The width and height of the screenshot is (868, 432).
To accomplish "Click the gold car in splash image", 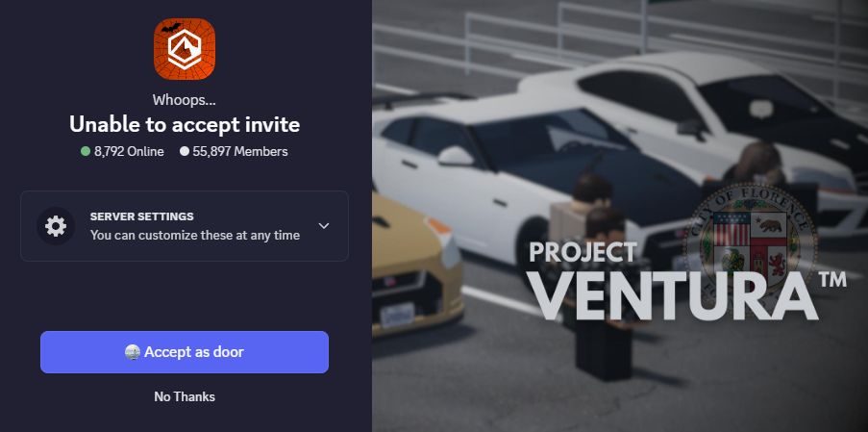I will (x=415, y=266).
